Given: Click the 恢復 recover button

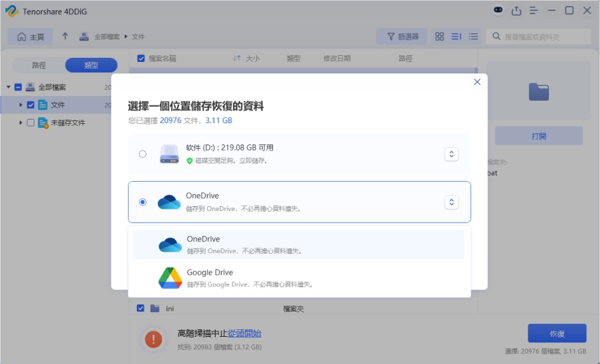Looking at the screenshot, I should pos(556,333).
